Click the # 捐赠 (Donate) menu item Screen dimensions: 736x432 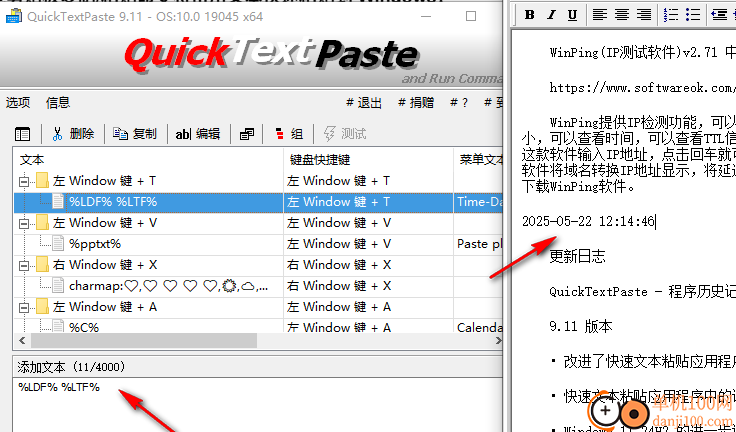pos(416,103)
